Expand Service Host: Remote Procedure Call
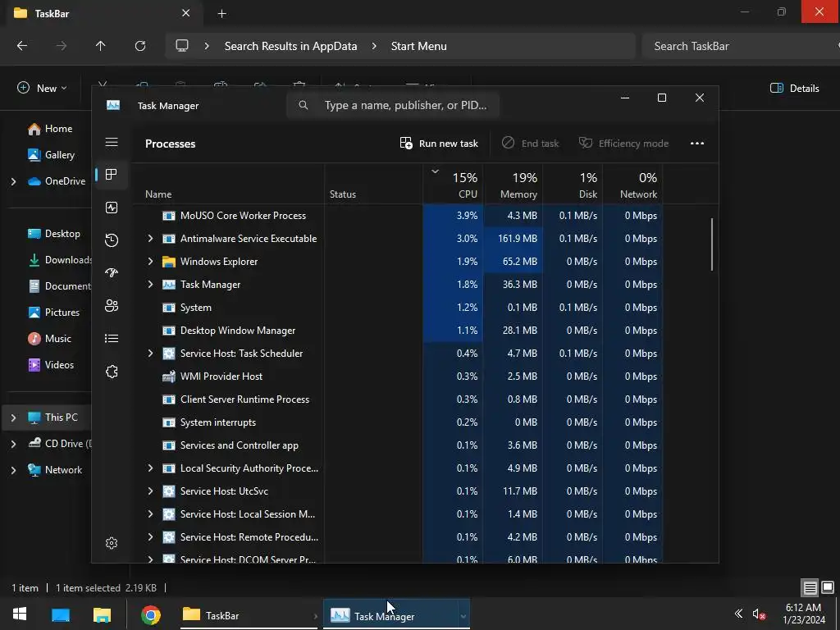This screenshot has height=630, width=840. click(151, 536)
